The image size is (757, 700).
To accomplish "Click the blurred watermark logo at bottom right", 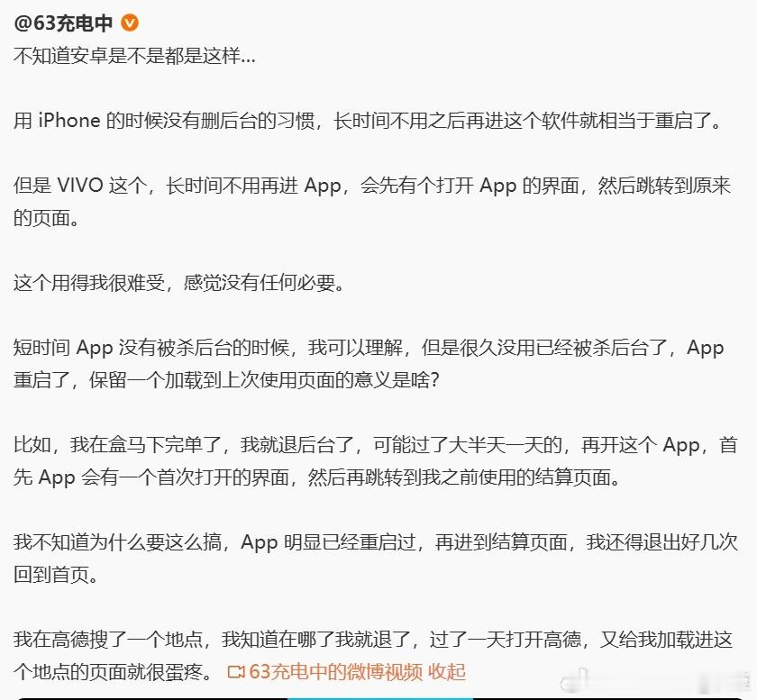I will coord(652,683).
